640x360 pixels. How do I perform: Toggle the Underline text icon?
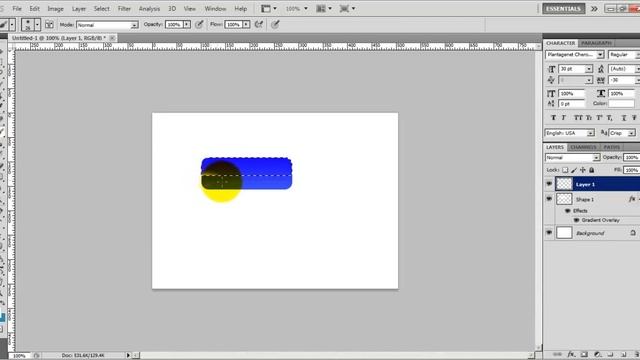click(624, 118)
